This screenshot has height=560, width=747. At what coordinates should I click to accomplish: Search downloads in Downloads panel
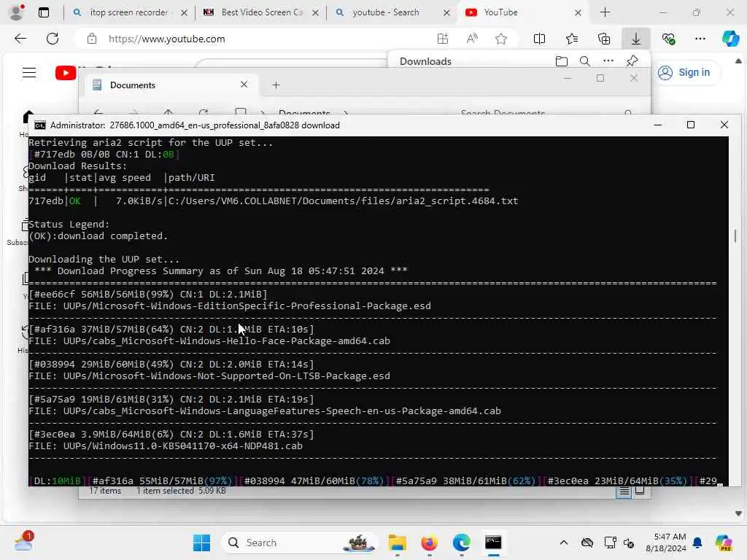(x=584, y=61)
